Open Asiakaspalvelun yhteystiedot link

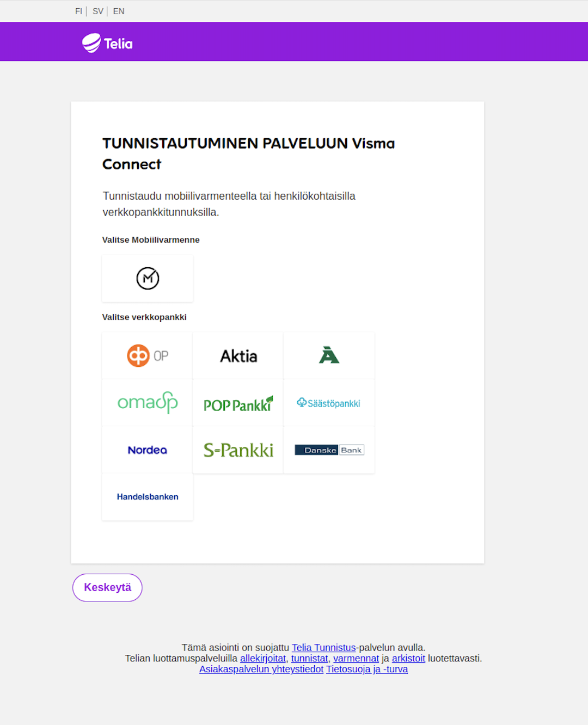[x=261, y=669]
